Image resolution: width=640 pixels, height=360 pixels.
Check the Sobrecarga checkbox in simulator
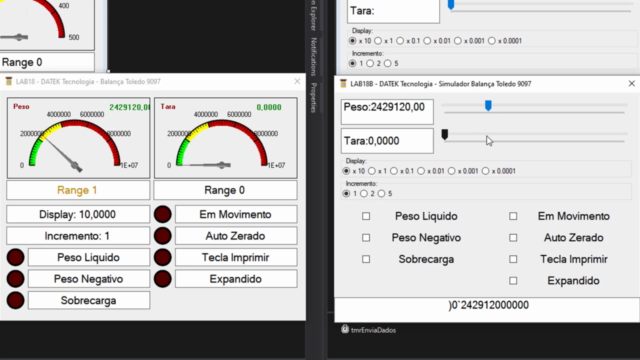click(366, 259)
